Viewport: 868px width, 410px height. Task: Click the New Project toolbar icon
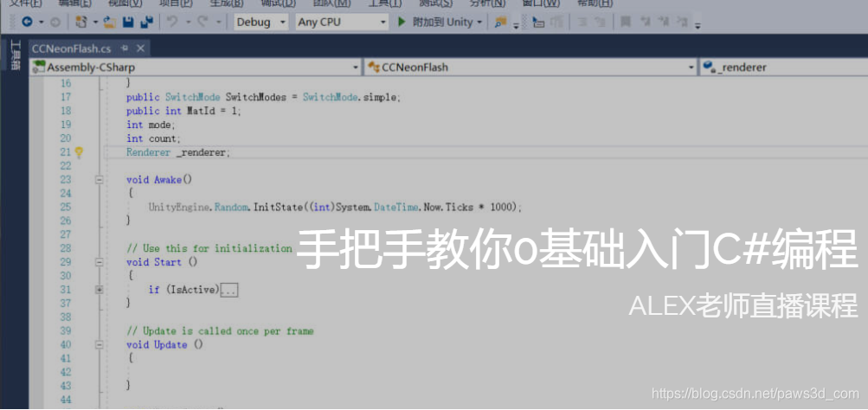(81, 22)
